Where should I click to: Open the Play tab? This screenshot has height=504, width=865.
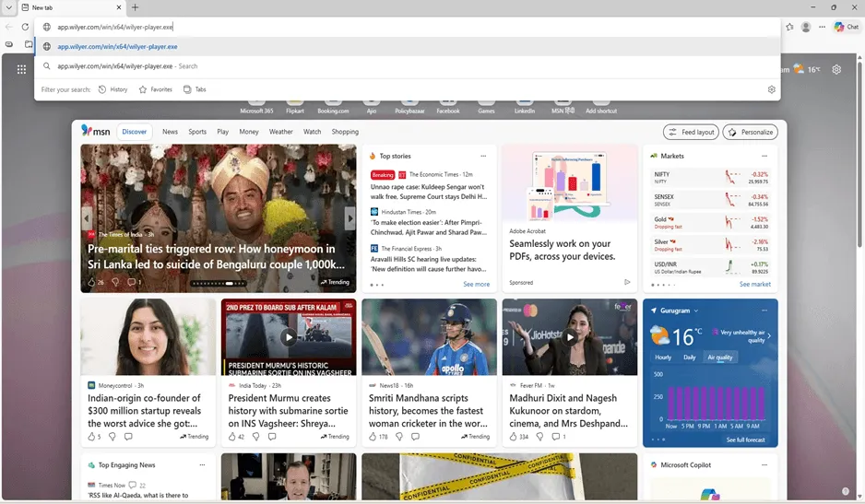tap(223, 132)
